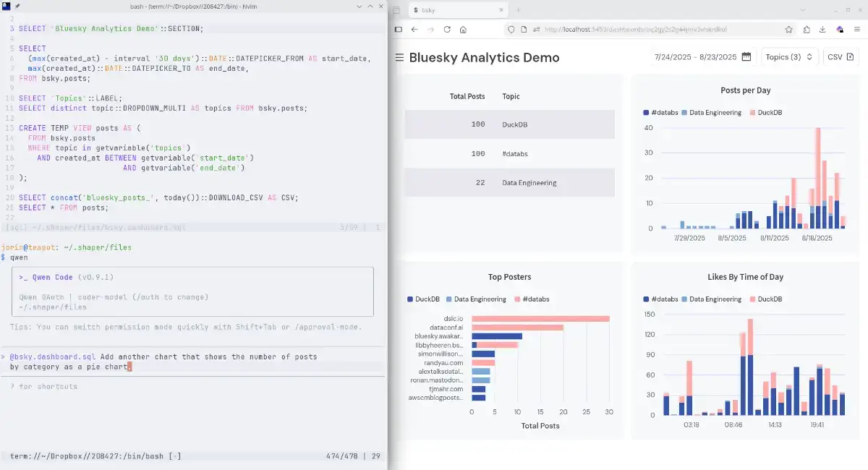Go to the browser home page

(463, 30)
